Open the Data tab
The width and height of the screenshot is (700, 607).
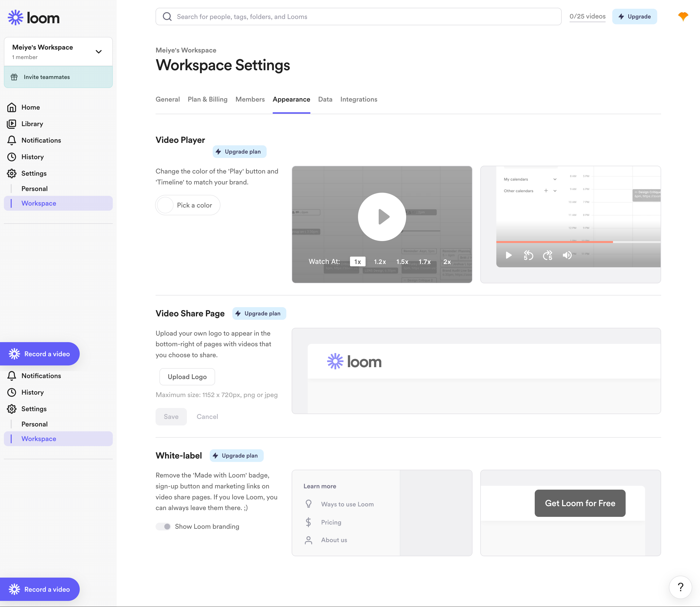pyautogui.click(x=325, y=99)
